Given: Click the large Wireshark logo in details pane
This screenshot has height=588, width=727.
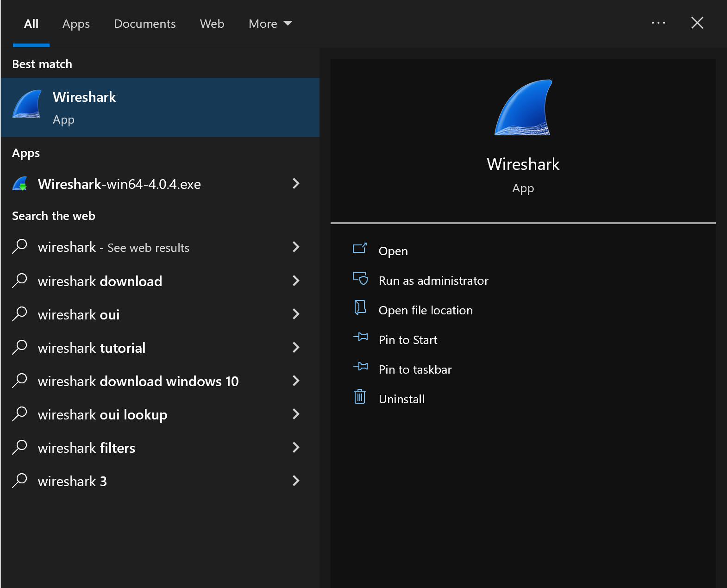Looking at the screenshot, I should (x=523, y=107).
